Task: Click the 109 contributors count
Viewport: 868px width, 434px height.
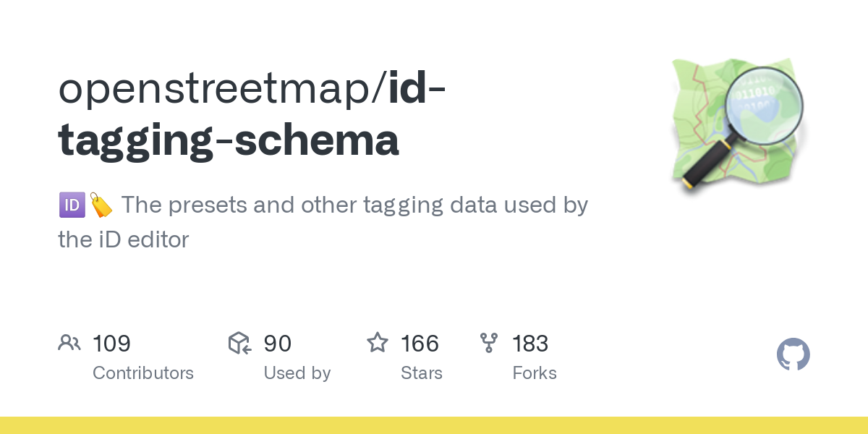Action: click(x=111, y=343)
